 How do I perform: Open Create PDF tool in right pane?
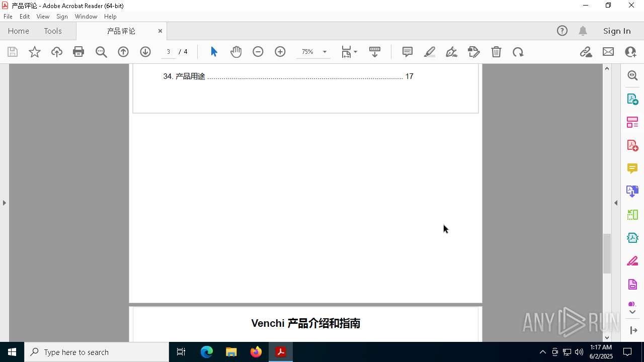[632, 145]
